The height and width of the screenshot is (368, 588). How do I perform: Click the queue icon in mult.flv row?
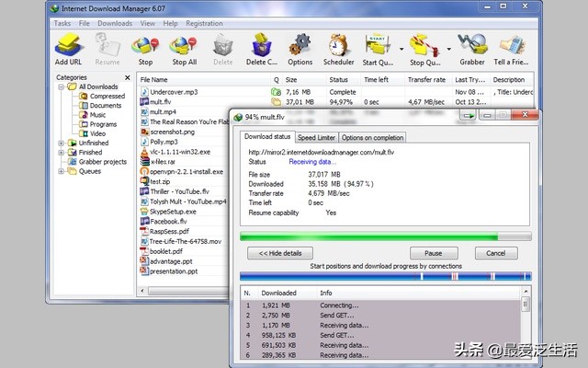(x=276, y=102)
